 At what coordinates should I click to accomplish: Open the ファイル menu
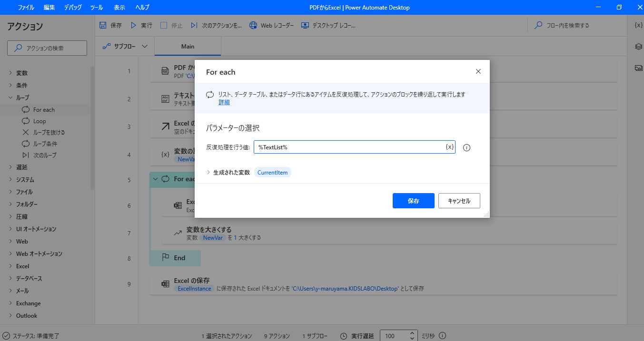26,7
